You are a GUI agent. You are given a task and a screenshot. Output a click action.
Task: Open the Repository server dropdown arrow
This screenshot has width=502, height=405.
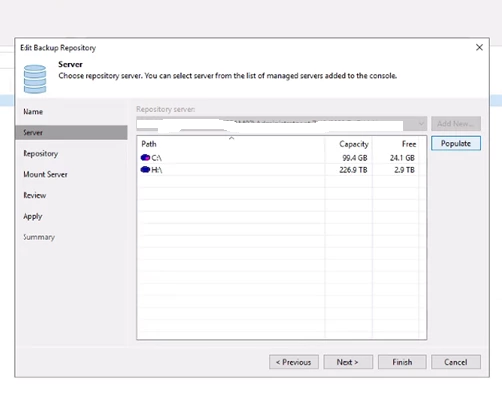[x=421, y=124]
